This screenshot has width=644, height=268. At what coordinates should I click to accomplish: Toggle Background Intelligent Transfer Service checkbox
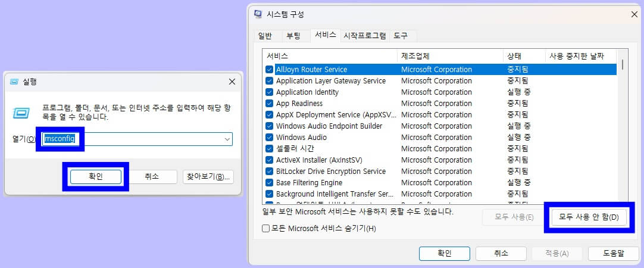point(270,194)
